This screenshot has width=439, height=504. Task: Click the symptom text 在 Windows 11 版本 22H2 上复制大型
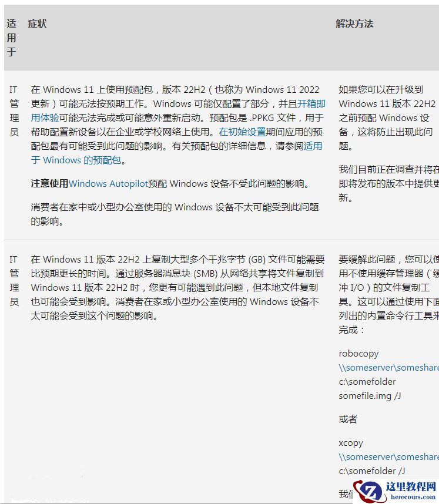click(x=177, y=288)
